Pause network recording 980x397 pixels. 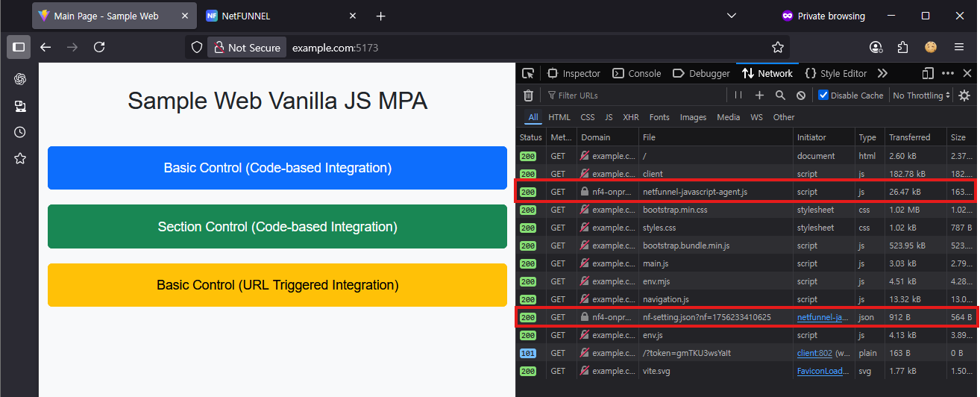[738, 95]
